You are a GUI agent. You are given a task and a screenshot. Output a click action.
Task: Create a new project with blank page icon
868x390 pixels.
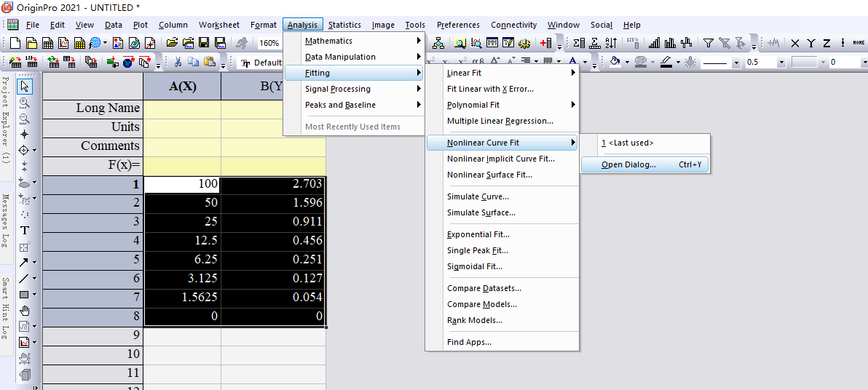click(x=15, y=43)
